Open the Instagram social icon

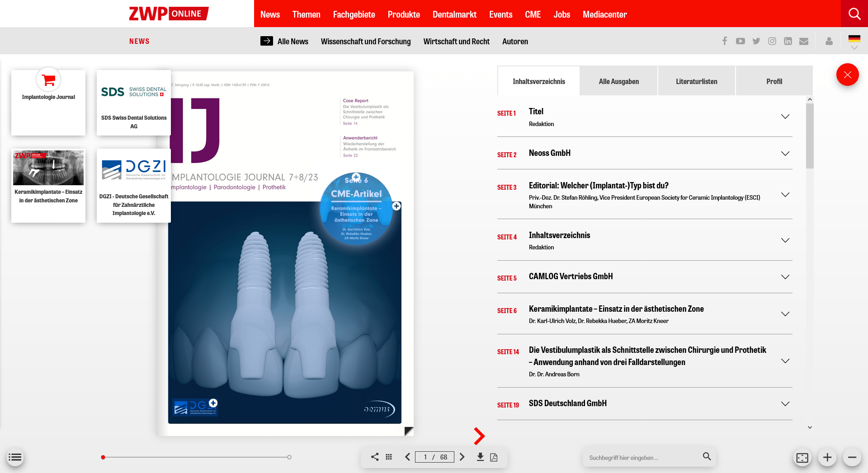click(772, 41)
